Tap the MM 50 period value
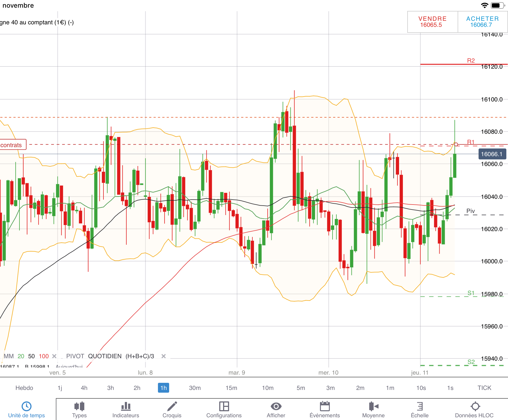 [x=31, y=356]
